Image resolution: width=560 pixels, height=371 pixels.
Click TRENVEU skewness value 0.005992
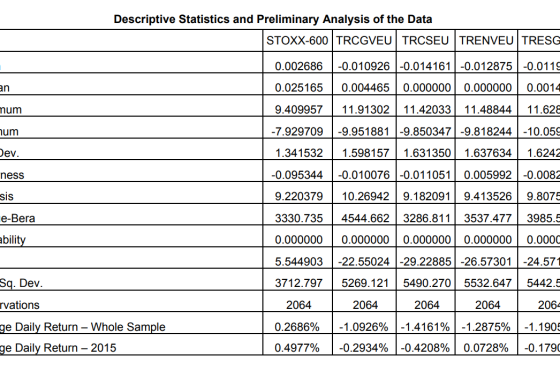coord(488,175)
